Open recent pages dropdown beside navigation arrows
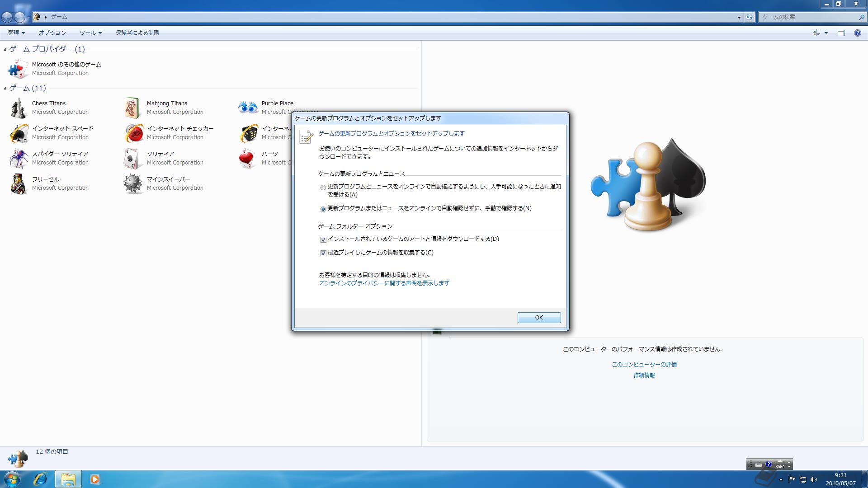 pyautogui.click(x=28, y=17)
